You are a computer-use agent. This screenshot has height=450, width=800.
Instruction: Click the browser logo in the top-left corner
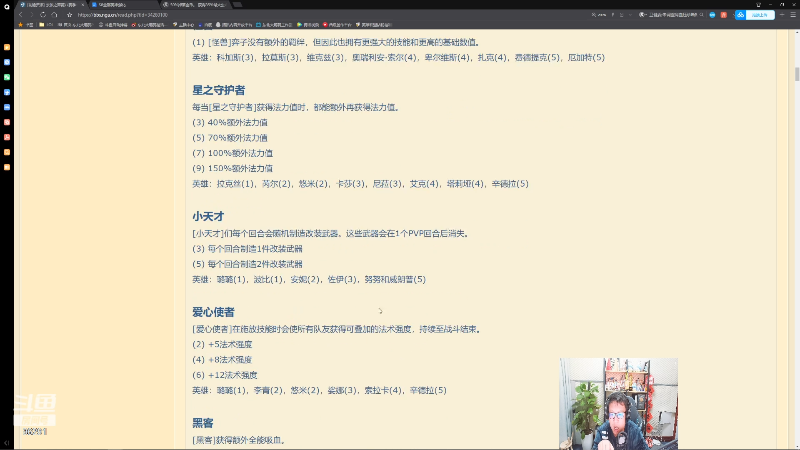point(7,7)
